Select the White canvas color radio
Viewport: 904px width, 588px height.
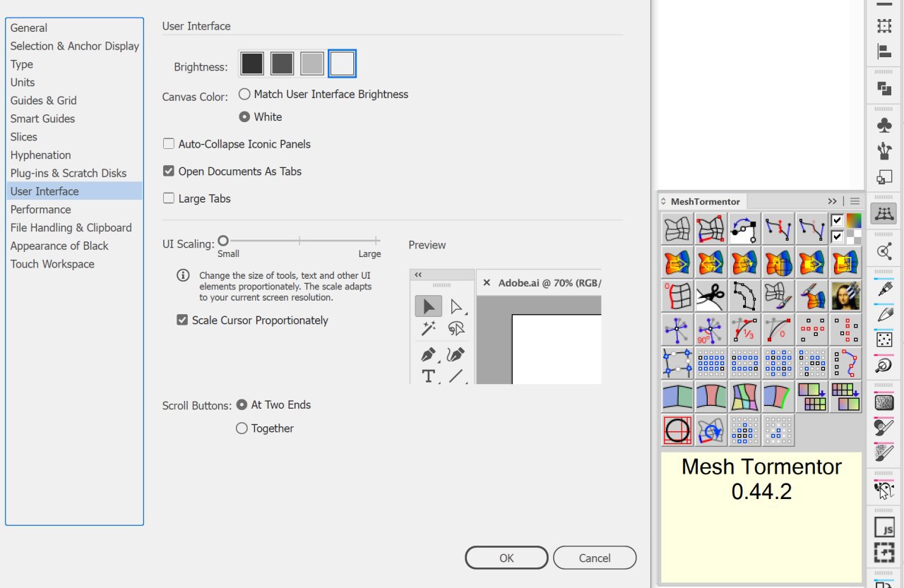pyautogui.click(x=244, y=117)
